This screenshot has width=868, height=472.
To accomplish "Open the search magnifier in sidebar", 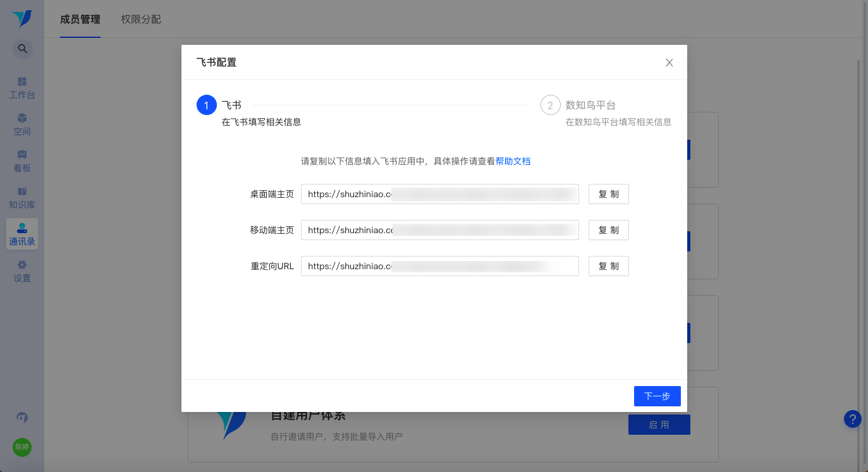I will tap(22, 49).
